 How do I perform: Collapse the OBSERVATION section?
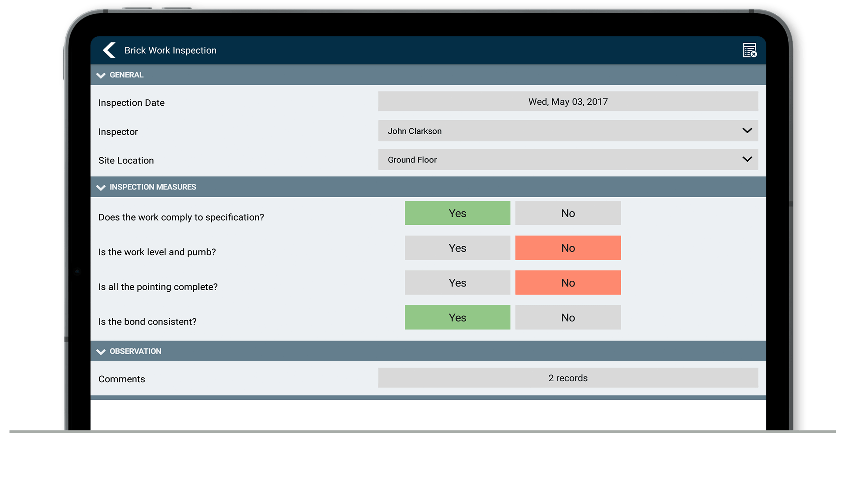click(x=101, y=351)
